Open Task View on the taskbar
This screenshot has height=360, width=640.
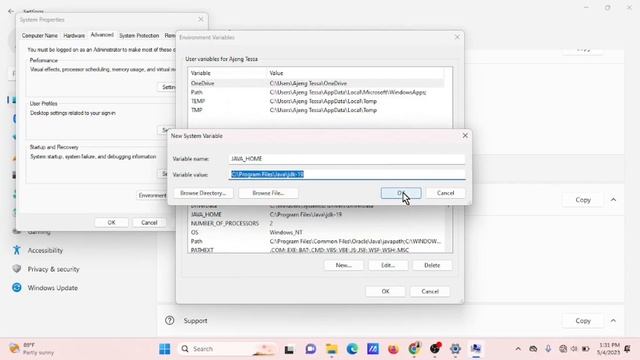[289, 349]
